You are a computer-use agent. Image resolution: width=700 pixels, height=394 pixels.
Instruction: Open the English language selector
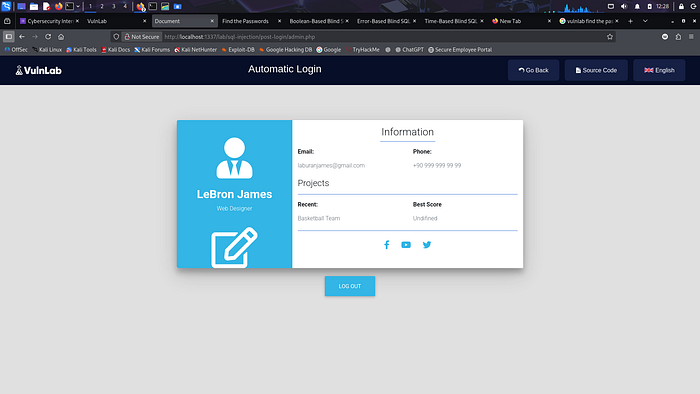(659, 70)
